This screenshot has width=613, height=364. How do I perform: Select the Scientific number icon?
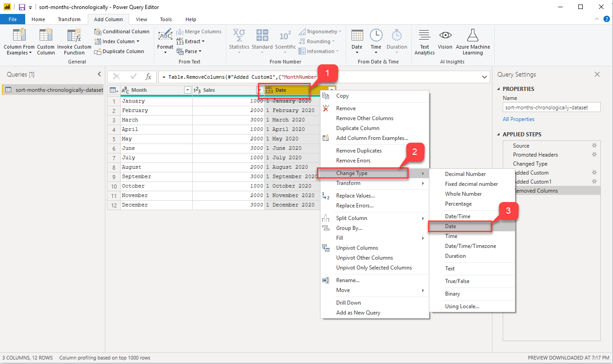tap(285, 41)
